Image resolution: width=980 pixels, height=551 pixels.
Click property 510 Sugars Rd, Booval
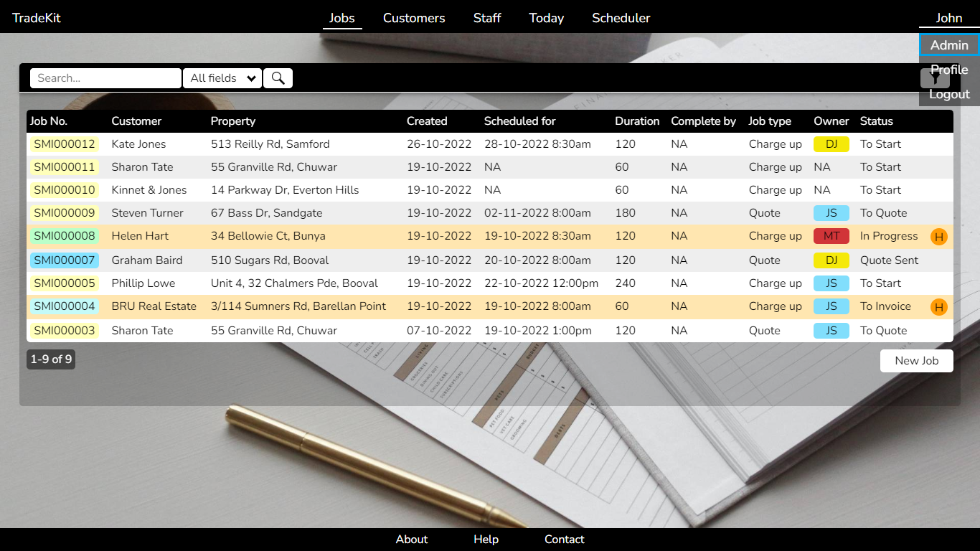[x=270, y=260]
